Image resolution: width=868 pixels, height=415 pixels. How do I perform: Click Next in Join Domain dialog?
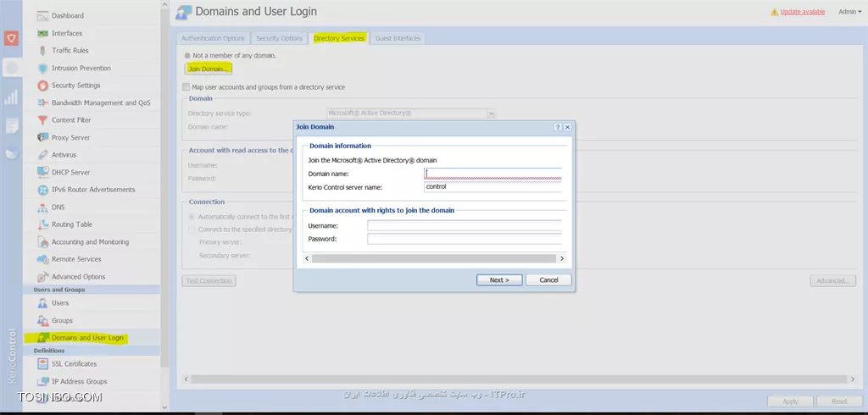pos(499,280)
